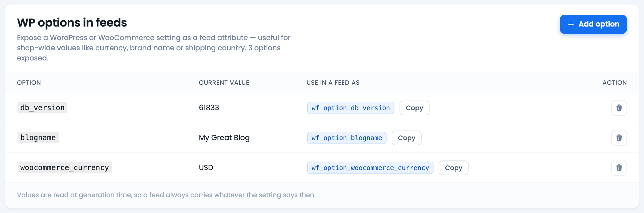The height and width of the screenshot is (213, 644).
Task: Click the Add option button
Action: pos(593,24)
